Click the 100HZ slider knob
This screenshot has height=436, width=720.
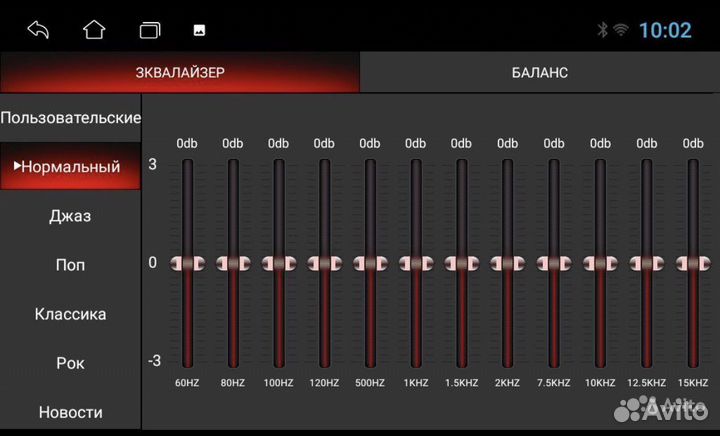[279, 263]
